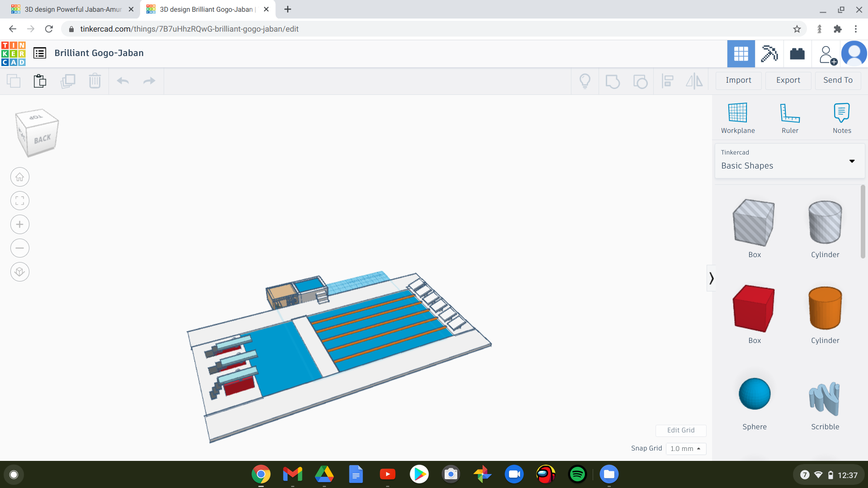868x488 pixels.
Task: Switch to Powerful Jaban-Amur browser tab
Action: 72,9
